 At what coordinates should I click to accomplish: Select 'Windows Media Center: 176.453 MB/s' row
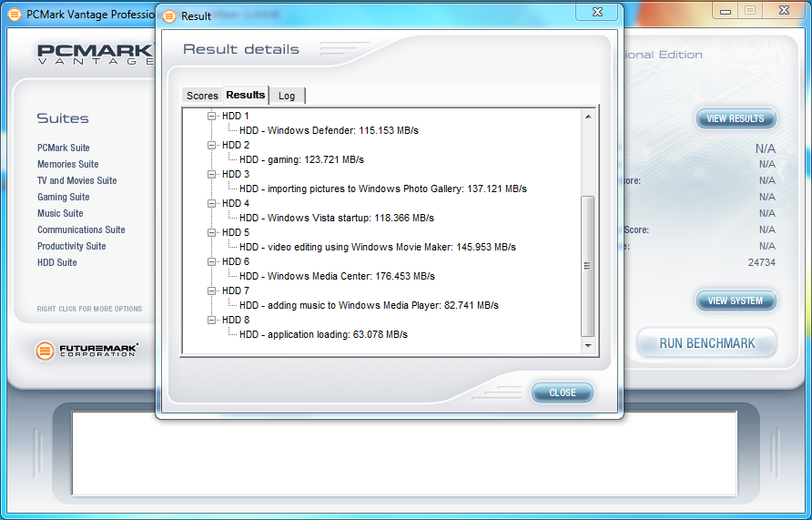point(337,276)
